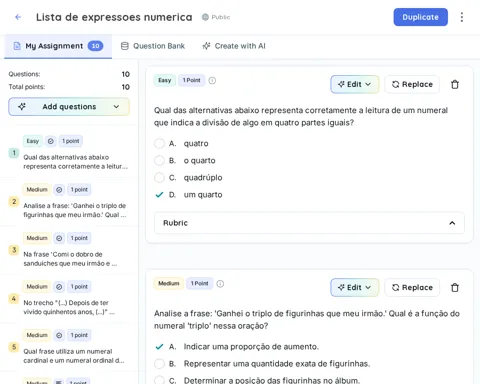Select option B 'o quarto'
This screenshot has height=384, width=480.
click(159, 161)
